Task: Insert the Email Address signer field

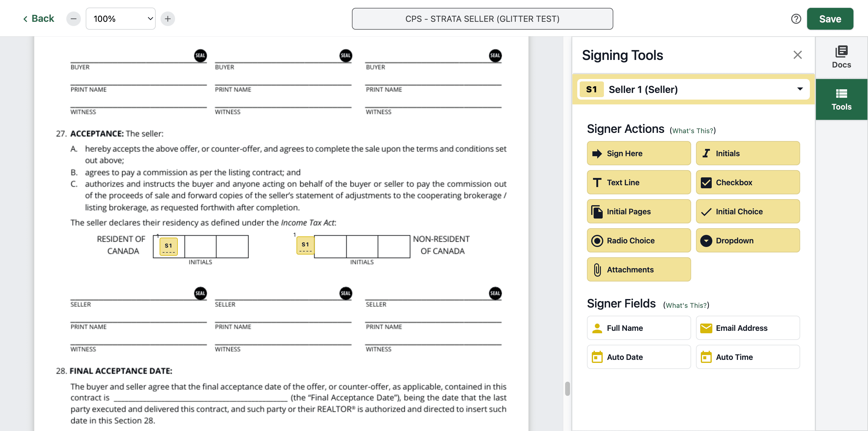Action: point(748,327)
